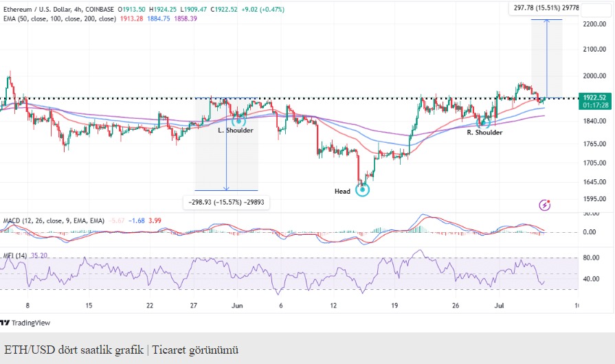Click the MFI value 35.20

pyautogui.click(x=39, y=255)
